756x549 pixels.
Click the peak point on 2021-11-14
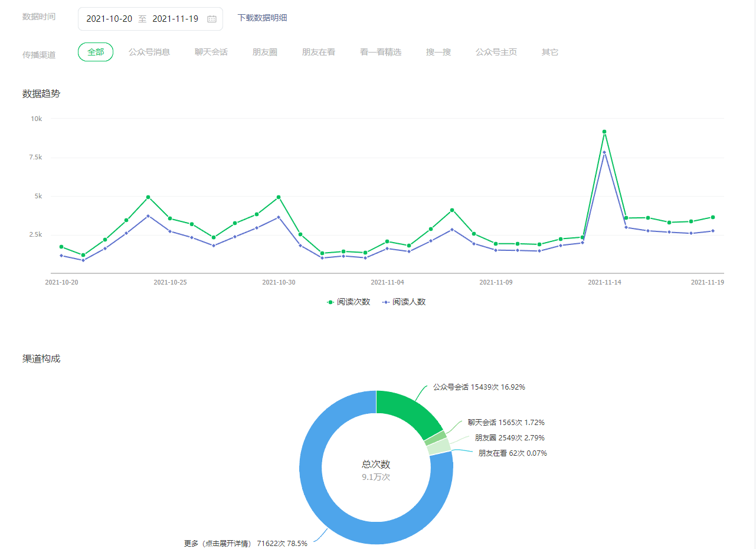604,132
